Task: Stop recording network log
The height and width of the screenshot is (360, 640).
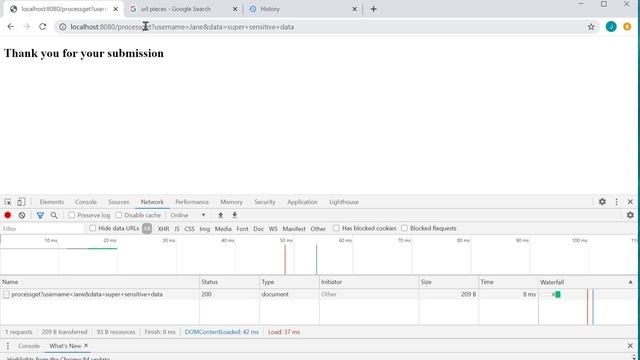Action: [8, 215]
